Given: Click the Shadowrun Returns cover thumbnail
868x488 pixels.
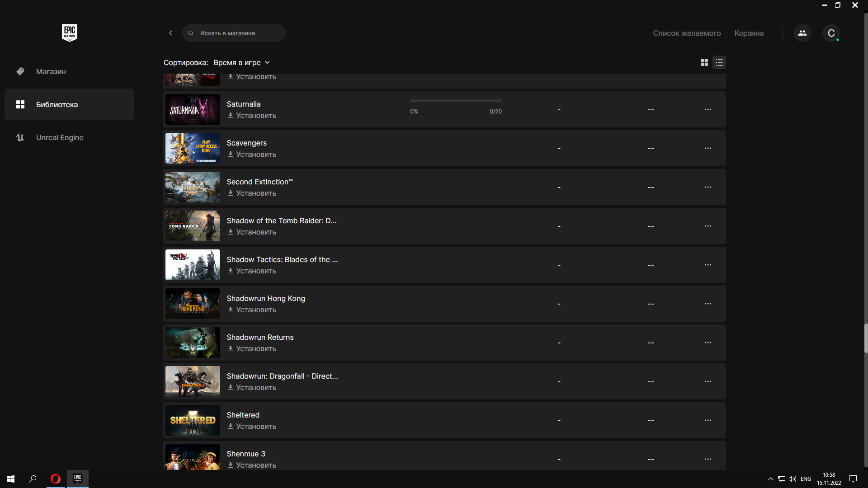Looking at the screenshot, I should coord(193,343).
